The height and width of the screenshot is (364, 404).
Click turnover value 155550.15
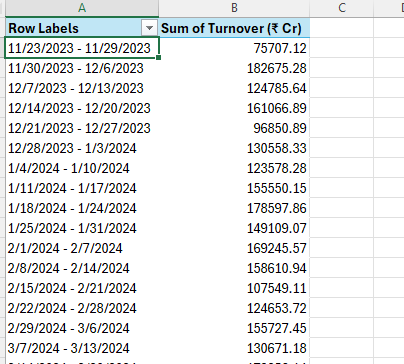pos(234,188)
